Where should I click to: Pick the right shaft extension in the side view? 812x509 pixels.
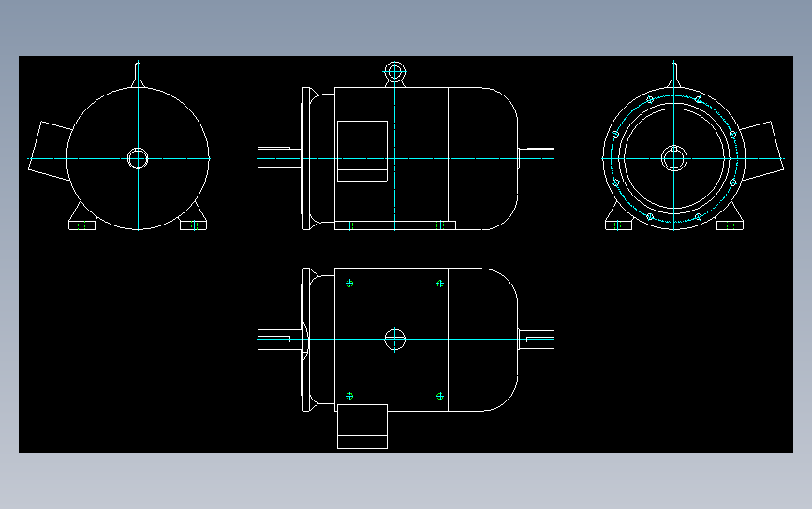537,158
